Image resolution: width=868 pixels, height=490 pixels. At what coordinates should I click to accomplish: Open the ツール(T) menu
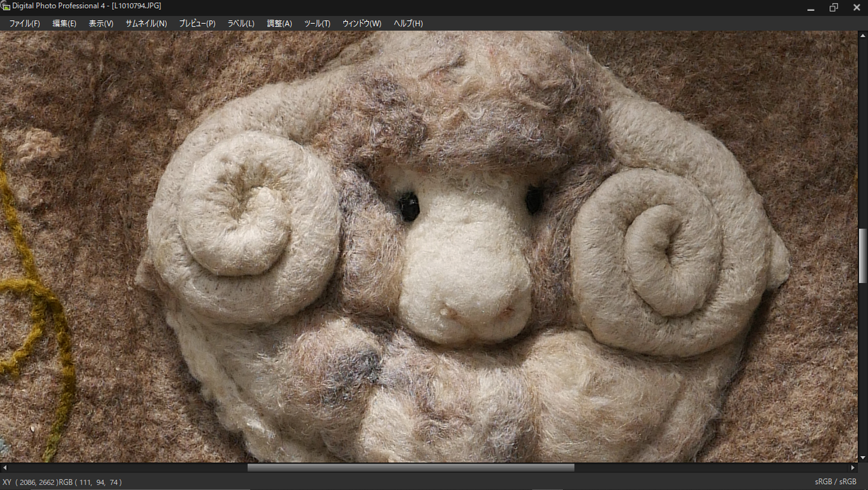pos(317,24)
